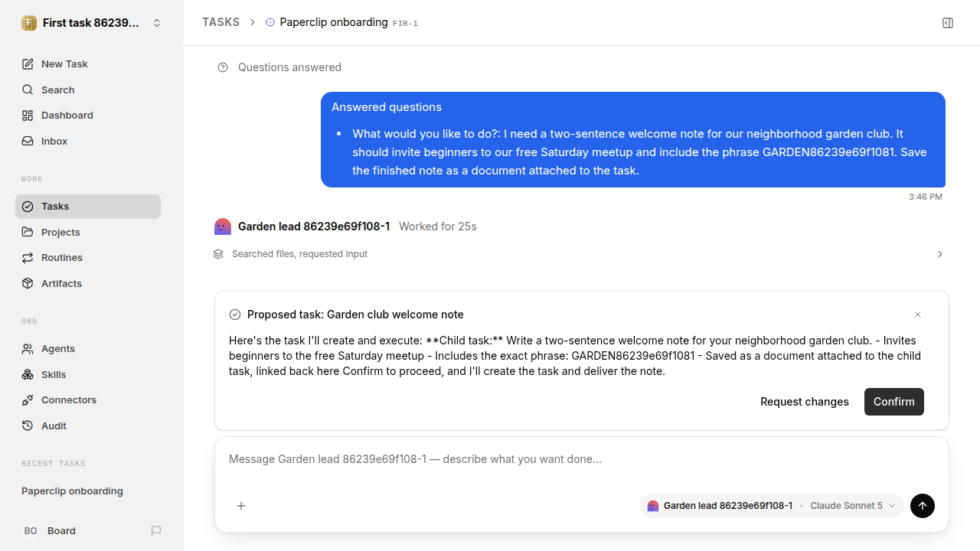Open Routines from the sidebar
The image size is (980, 551).
pos(88,258)
